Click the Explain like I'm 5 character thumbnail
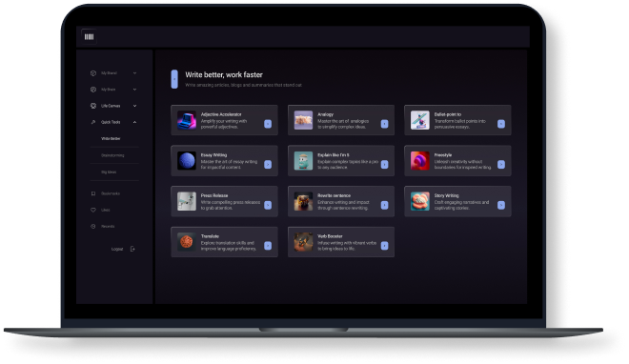The height and width of the screenshot is (364, 629). pos(303,161)
